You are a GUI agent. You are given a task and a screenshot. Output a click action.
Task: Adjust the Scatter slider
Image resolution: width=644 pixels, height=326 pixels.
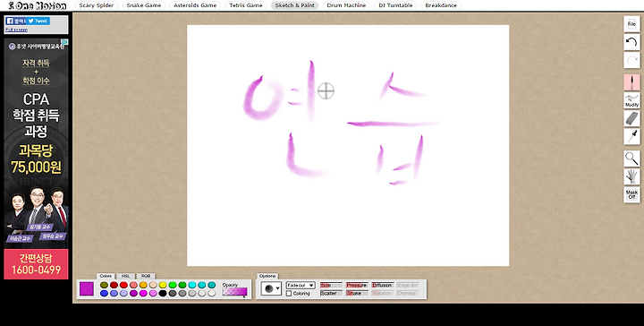pyautogui.click(x=331, y=293)
